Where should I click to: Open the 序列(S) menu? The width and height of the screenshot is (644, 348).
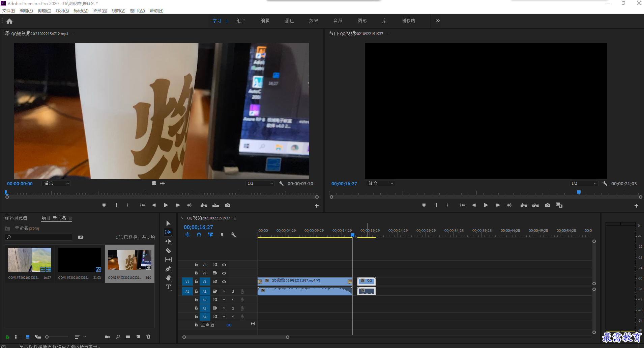point(62,11)
